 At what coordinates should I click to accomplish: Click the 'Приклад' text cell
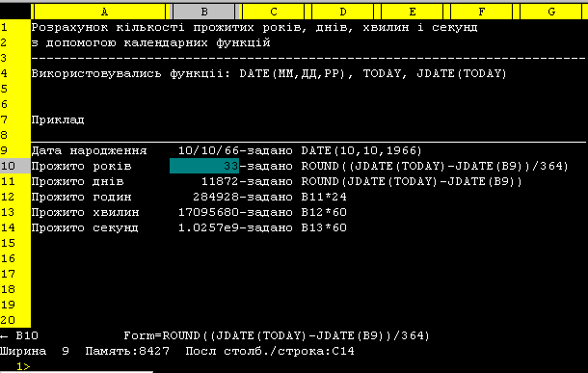[58, 120]
